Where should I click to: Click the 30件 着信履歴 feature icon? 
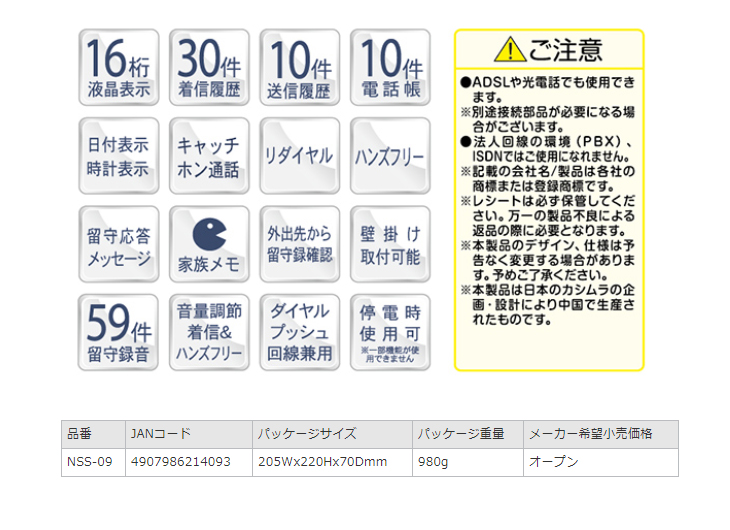pyautogui.click(x=209, y=68)
